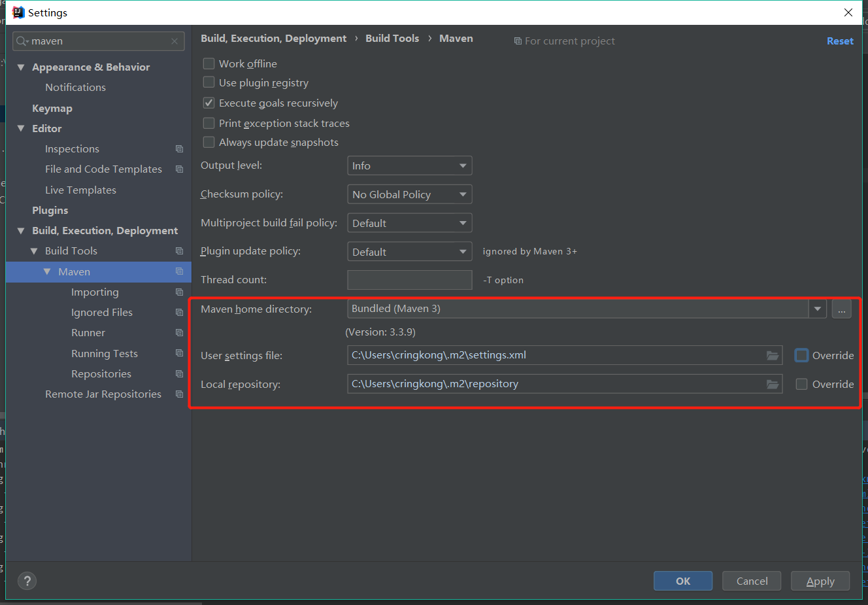Open Multiproject build fail policy dropdown
The image size is (868, 605).
tap(409, 223)
